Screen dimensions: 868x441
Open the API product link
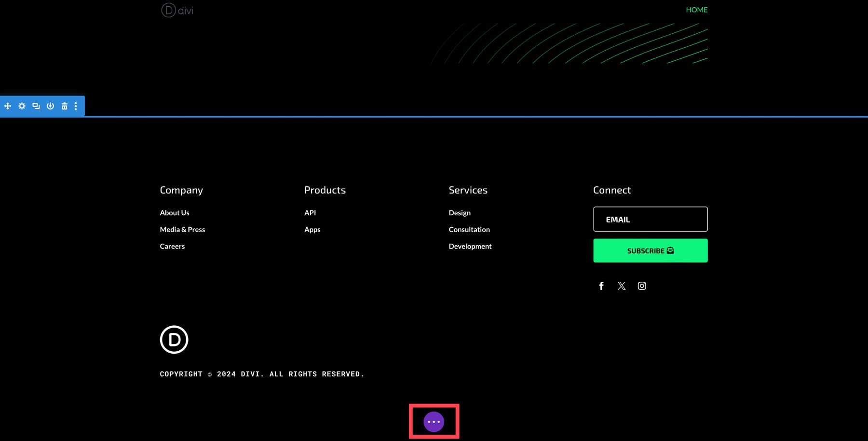click(x=310, y=212)
